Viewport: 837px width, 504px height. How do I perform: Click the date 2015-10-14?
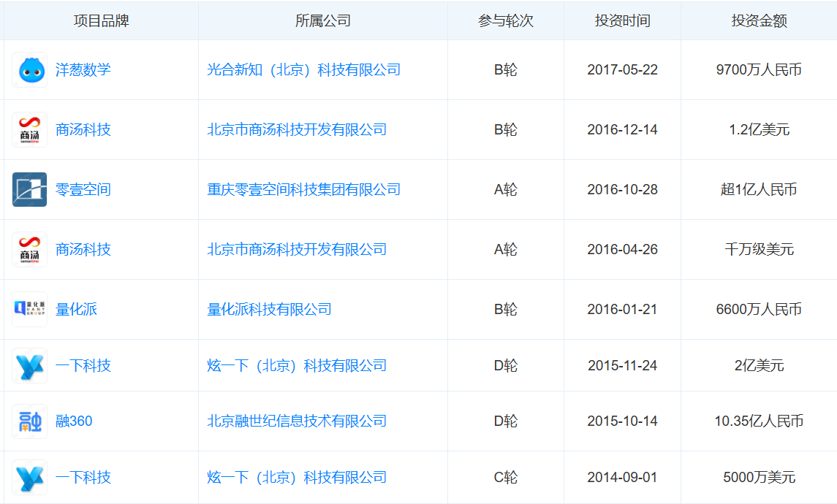[622, 421]
